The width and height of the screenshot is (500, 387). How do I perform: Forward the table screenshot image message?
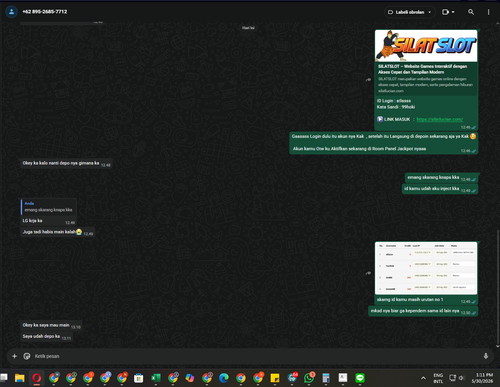click(368, 273)
